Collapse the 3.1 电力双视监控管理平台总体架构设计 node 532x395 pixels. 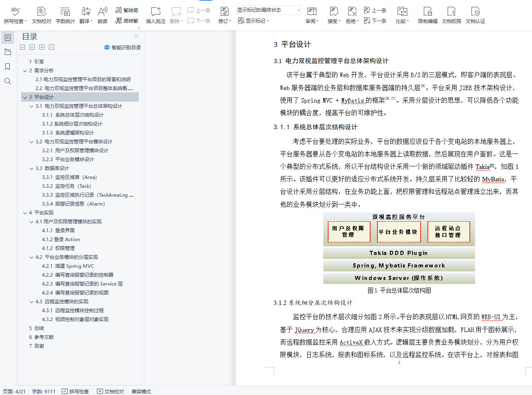[31, 106]
